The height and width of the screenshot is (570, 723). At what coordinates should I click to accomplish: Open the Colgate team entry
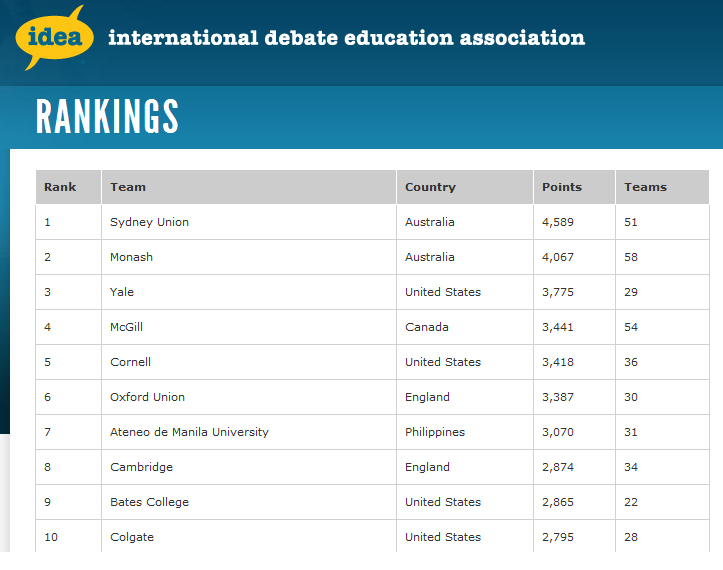click(x=132, y=537)
